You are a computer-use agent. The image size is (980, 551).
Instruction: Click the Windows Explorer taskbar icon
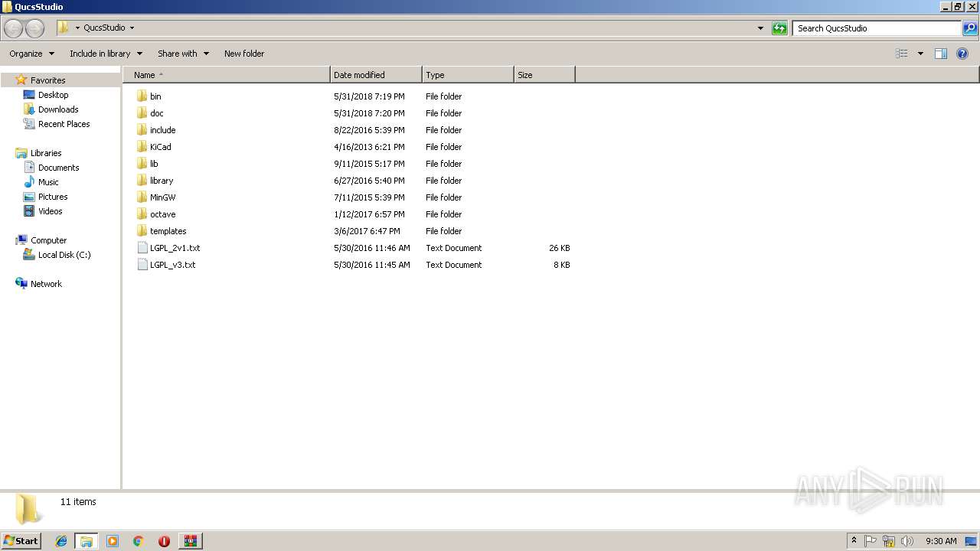(x=87, y=541)
